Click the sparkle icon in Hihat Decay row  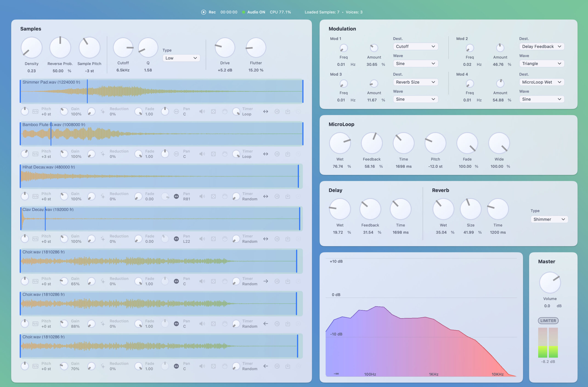tap(103, 196)
